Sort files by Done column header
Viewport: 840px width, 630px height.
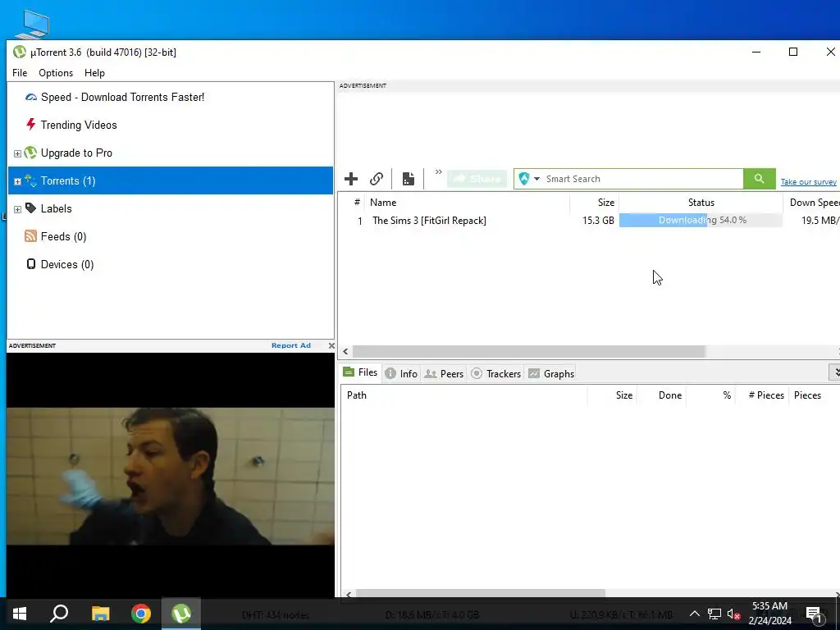click(661, 395)
